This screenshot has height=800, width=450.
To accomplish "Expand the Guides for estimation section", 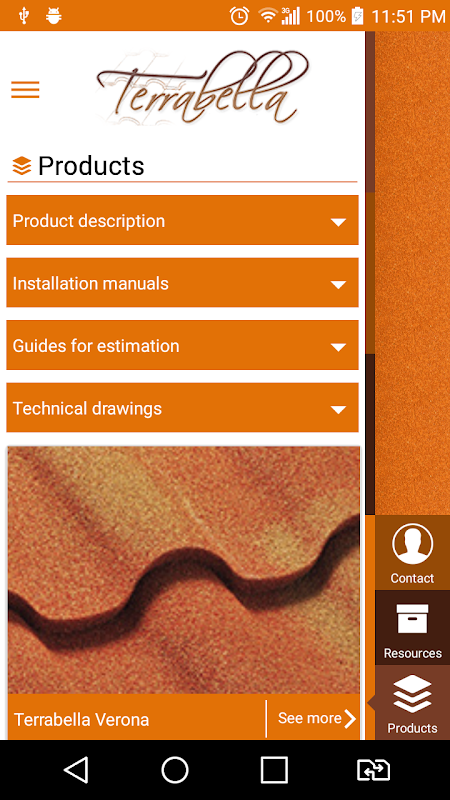I will pyautogui.click(x=182, y=345).
